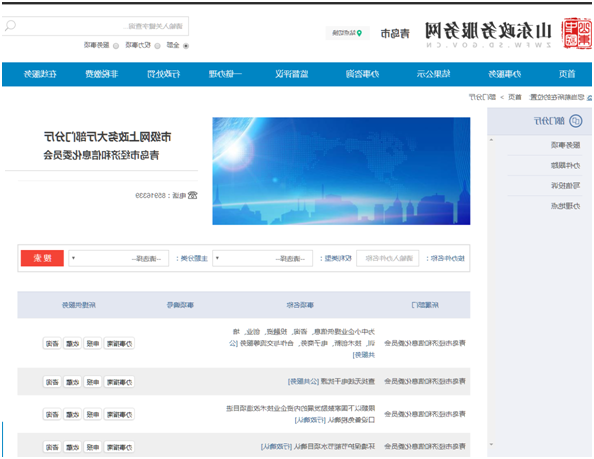
Task: Focus the 请输入办件名称 input field
Action: click(388, 259)
